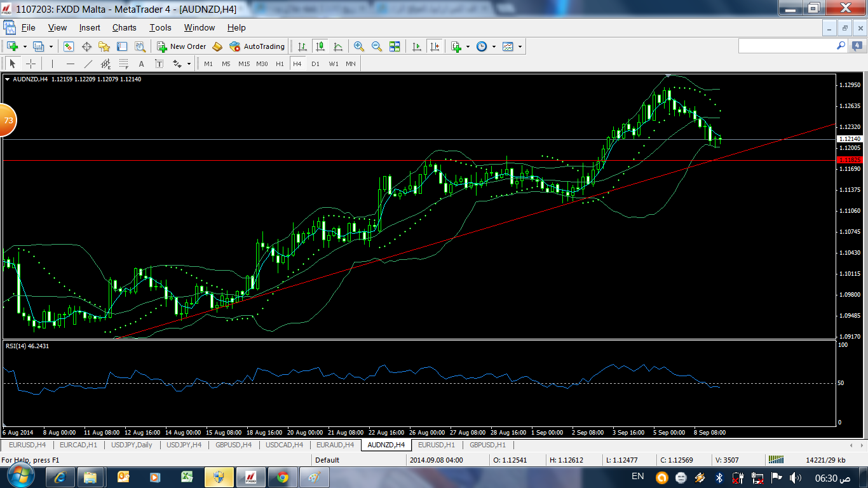Expand the Templates dropdown arrow
The width and height of the screenshot is (868, 488).
[x=520, y=46]
